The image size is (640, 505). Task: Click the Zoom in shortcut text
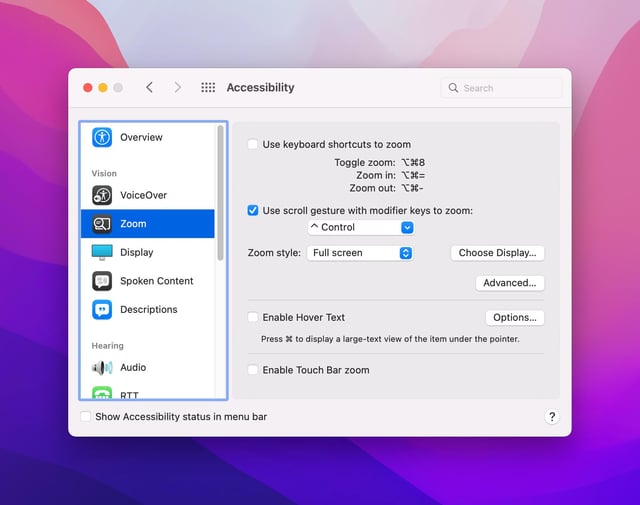tap(391, 176)
